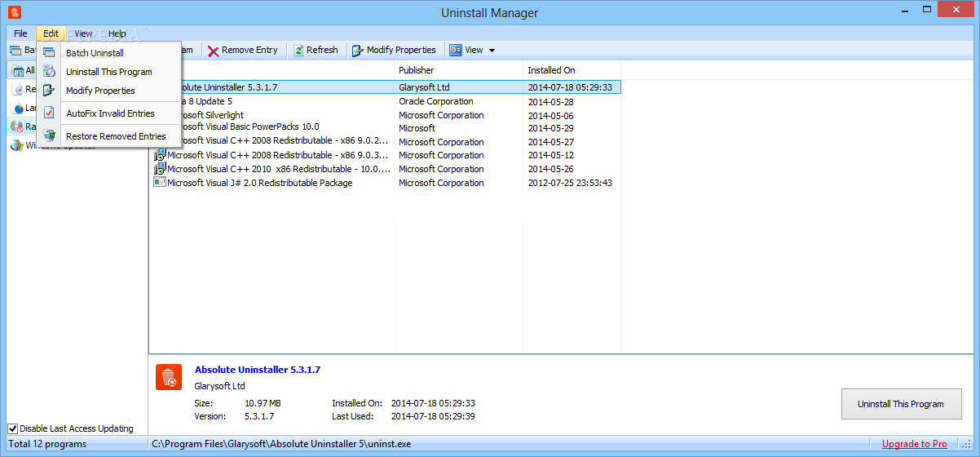Open the Help menu
The width and height of the screenshot is (980, 457).
(x=117, y=33)
